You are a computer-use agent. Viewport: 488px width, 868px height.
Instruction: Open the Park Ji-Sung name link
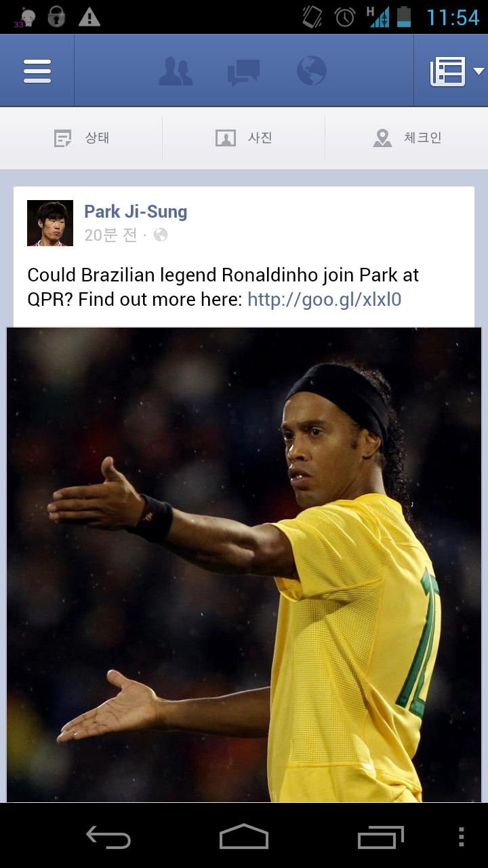(136, 212)
